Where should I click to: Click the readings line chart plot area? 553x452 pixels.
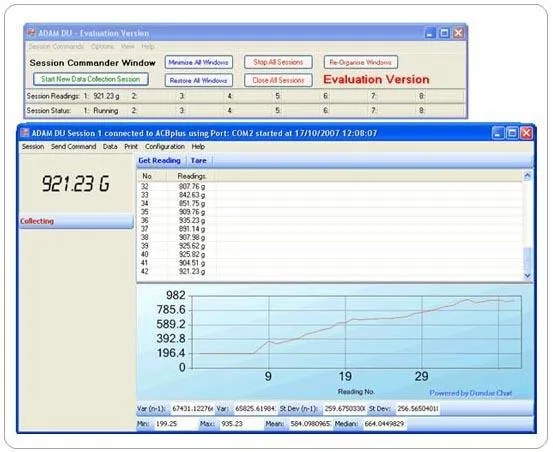[356, 332]
